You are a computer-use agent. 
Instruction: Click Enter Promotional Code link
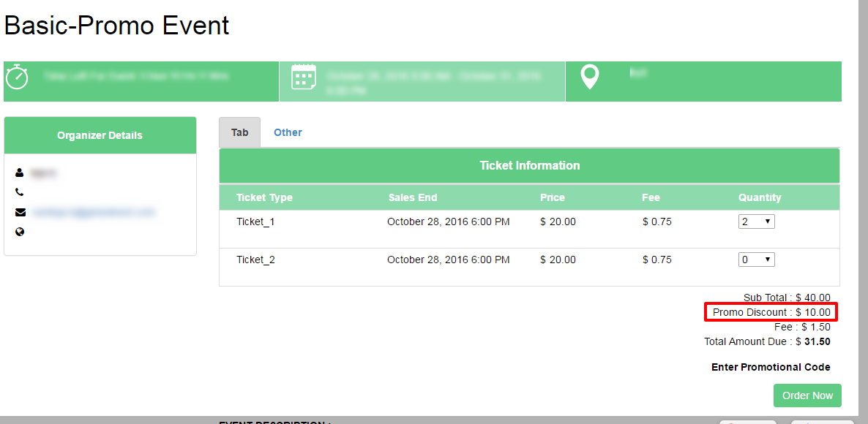click(x=771, y=367)
